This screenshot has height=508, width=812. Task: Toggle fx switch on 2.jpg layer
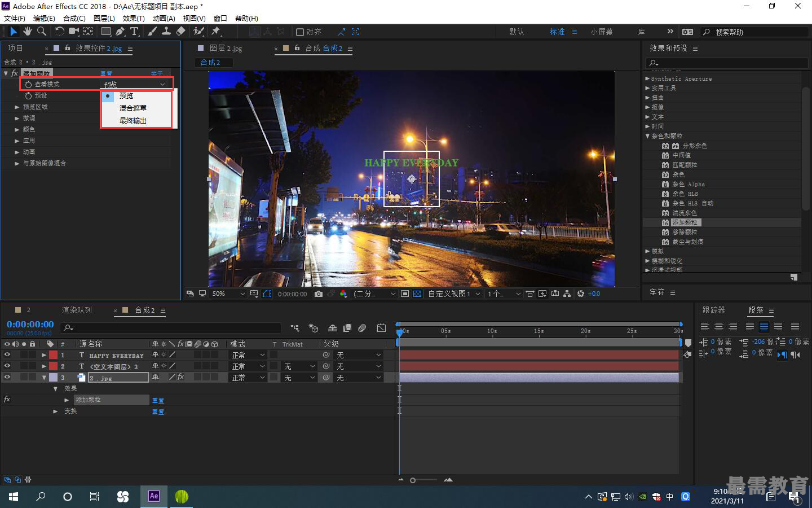pyautogui.click(x=180, y=377)
